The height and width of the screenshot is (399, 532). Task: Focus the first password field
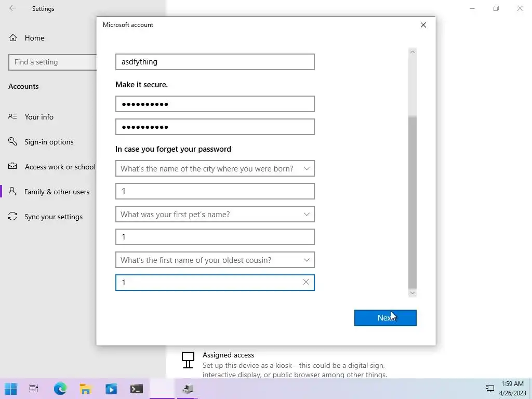point(215,104)
